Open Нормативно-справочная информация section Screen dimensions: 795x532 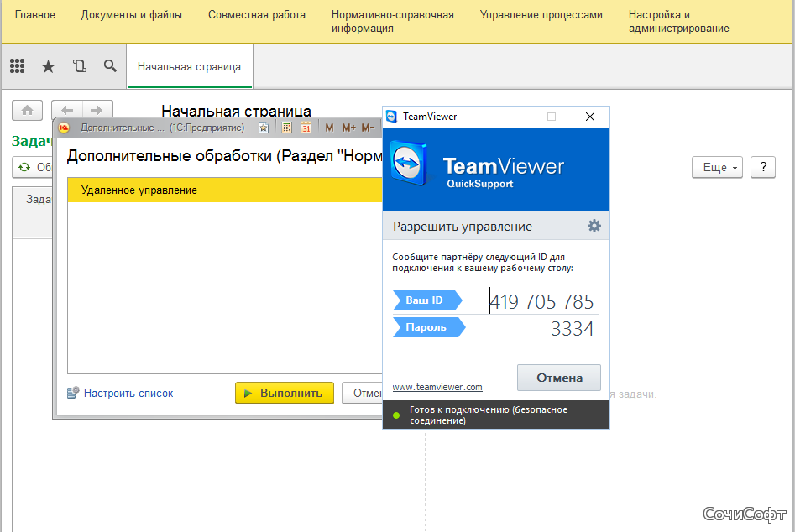[x=392, y=21]
